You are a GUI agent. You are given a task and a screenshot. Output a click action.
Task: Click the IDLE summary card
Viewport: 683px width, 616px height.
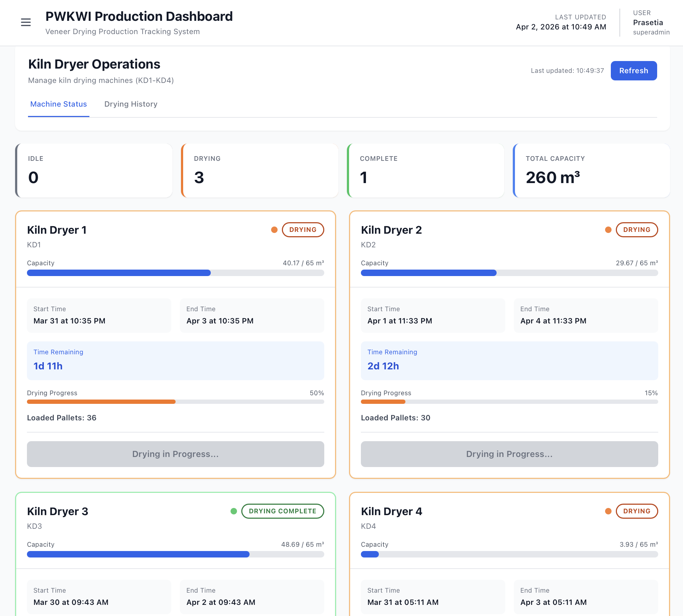tap(94, 171)
